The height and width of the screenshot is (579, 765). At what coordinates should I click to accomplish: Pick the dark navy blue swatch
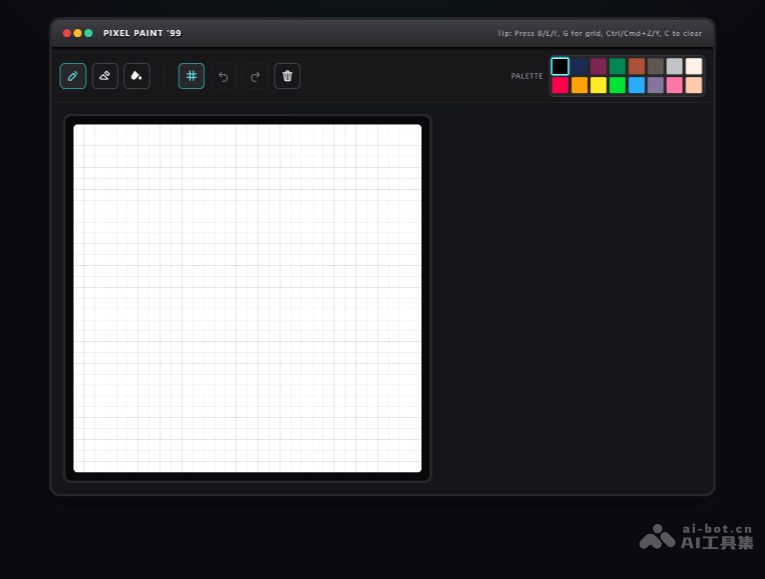click(579, 66)
